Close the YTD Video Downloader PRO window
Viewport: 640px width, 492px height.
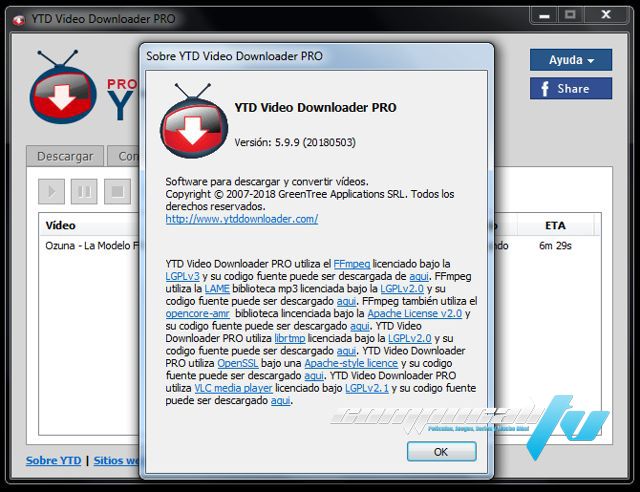pyautogui.click(x=606, y=15)
